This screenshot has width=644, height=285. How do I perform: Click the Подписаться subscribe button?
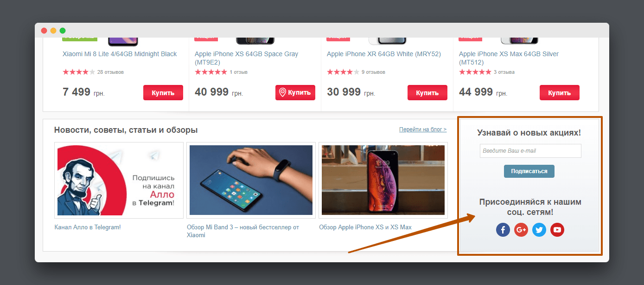pos(529,171)
